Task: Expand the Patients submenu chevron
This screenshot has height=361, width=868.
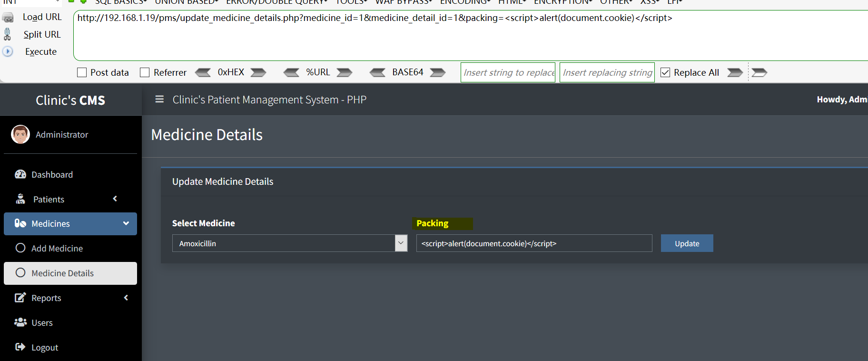Action: click(x=115, y=199)
